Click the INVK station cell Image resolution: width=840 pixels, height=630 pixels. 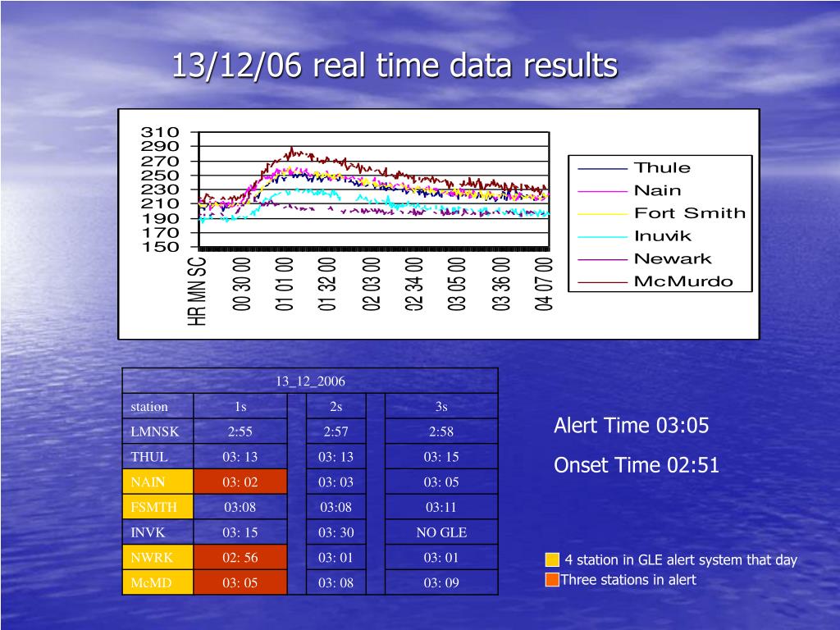tap(158, 532)
